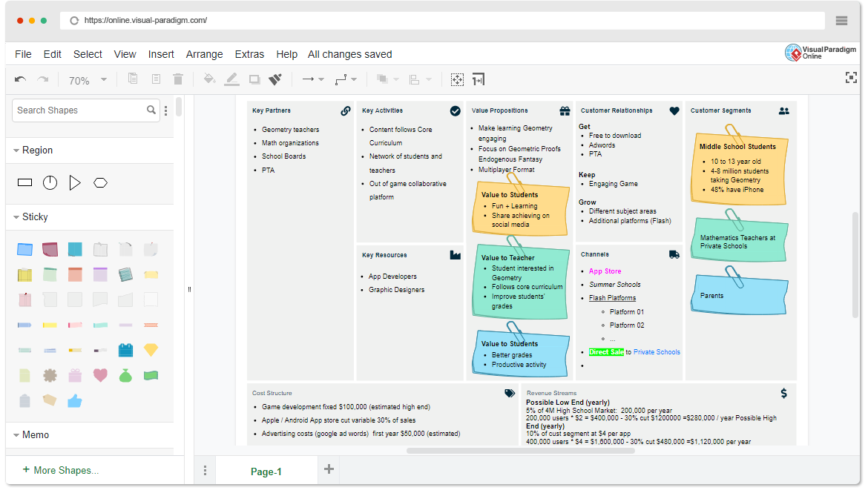Click the Customer Relationships heart icon
This screenshot has height=493, width=868.
point(674,110)
